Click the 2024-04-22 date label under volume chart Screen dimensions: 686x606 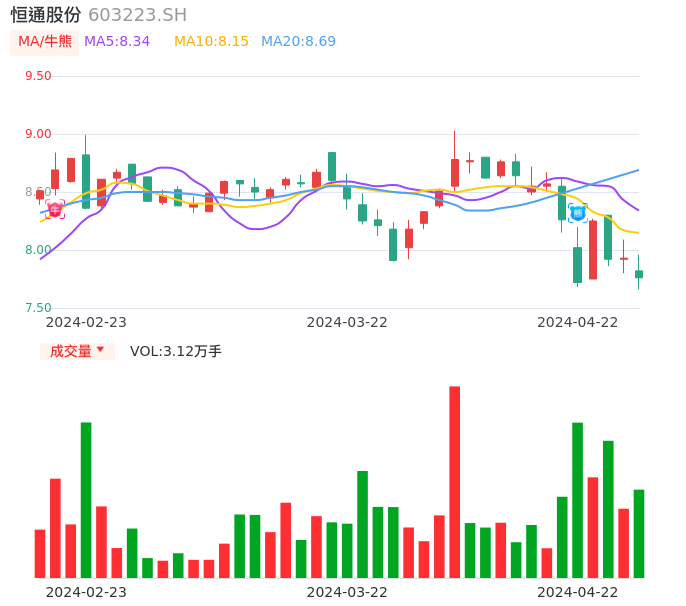tap(577, 592)
